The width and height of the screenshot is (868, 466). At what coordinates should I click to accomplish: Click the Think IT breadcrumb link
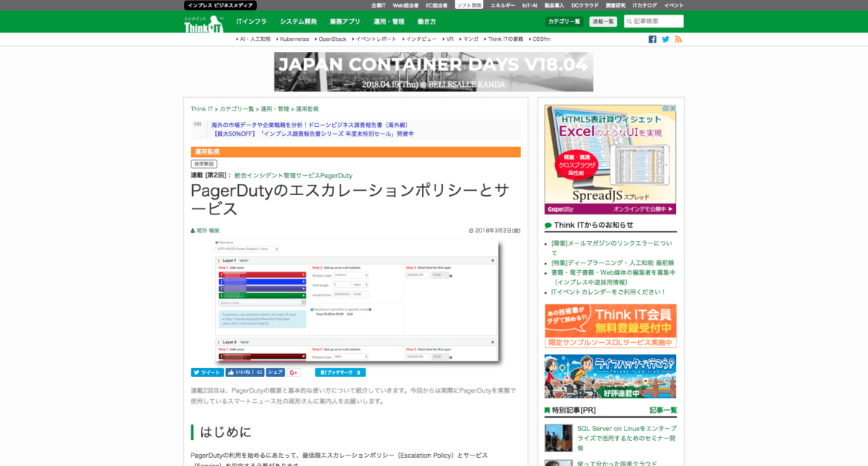(202, 109)
